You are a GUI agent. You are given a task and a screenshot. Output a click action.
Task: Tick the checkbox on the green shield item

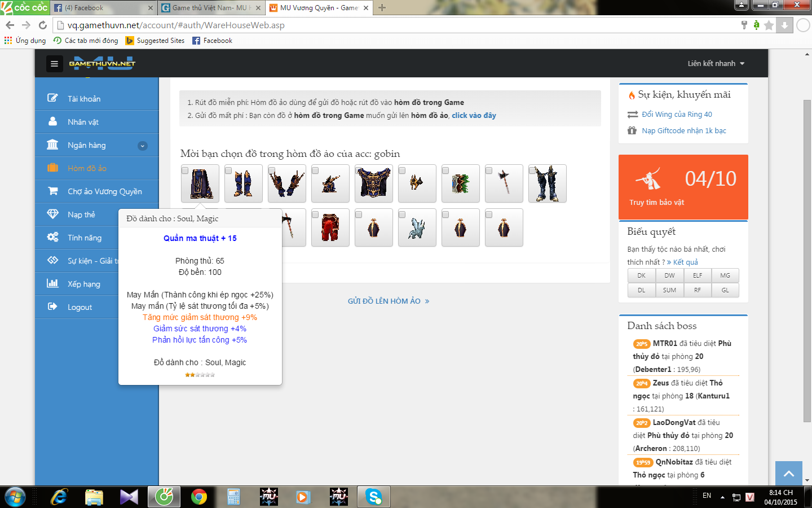[445, 170]
